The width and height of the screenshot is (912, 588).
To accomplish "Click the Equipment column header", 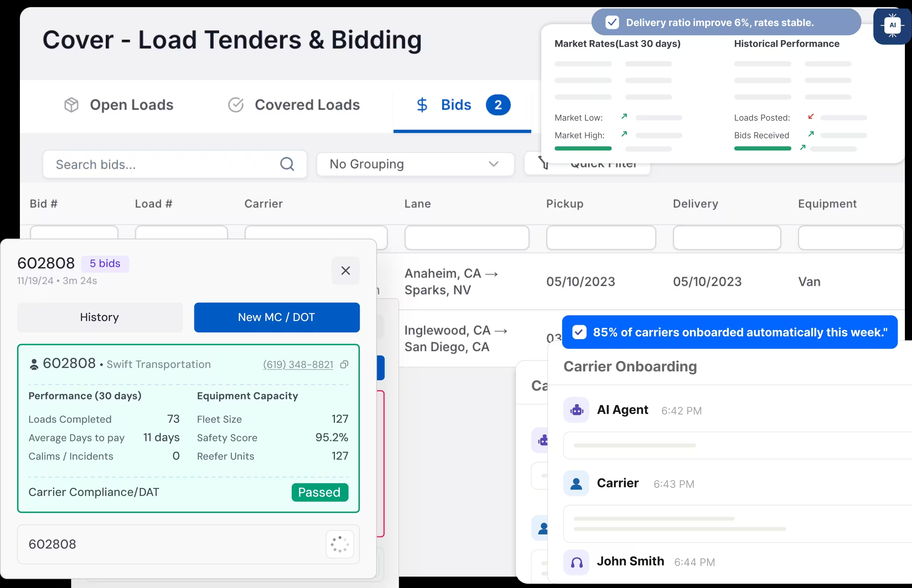I will 827,203.
